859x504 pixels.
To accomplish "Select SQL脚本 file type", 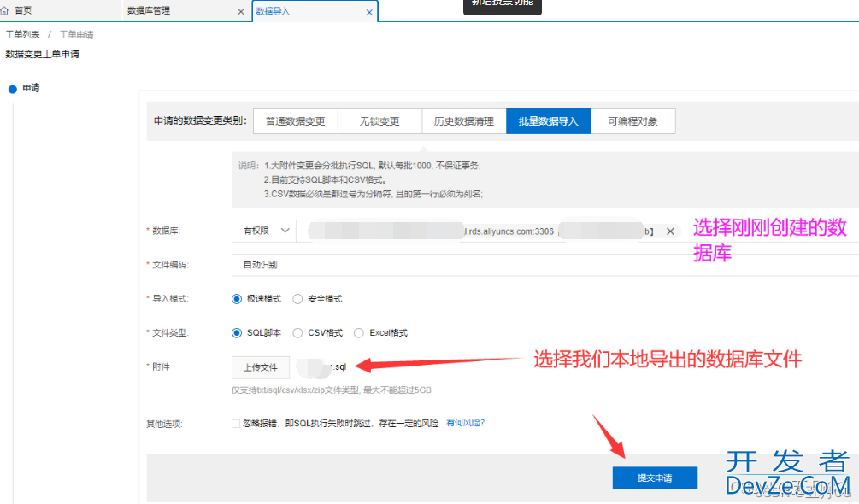I will pyautogui.click(x=237, y=332).
